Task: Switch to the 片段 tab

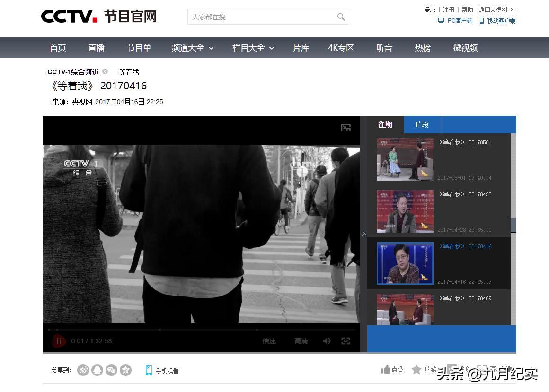Action: [422, 125]
